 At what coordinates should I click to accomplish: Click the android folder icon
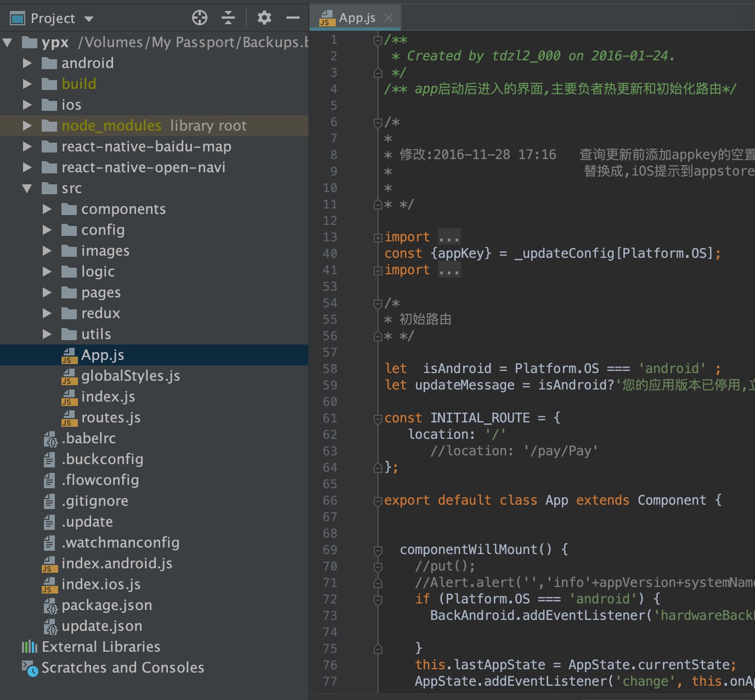coord(49,63)
